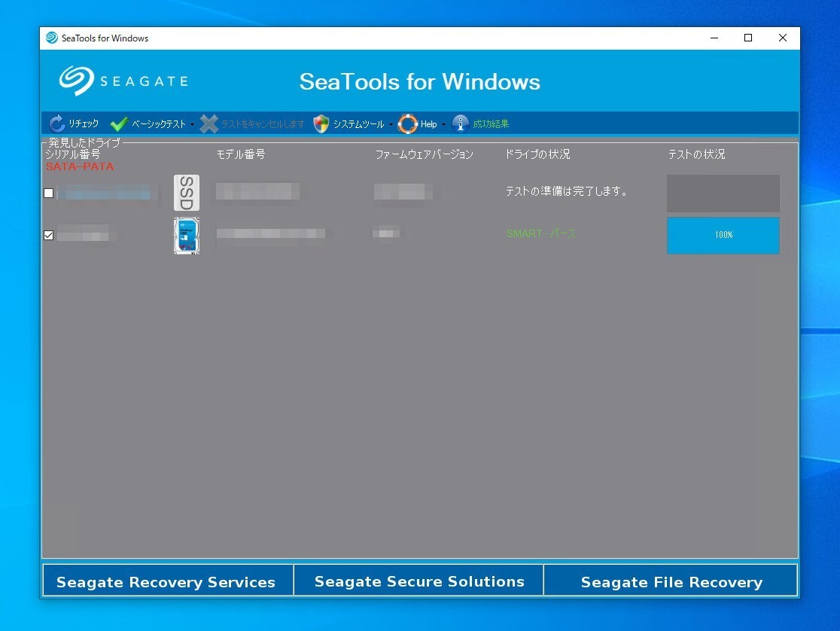Open the リチェック toolbar item
Image resolution: width=840 pixels, height=631 pixels.
84,124
